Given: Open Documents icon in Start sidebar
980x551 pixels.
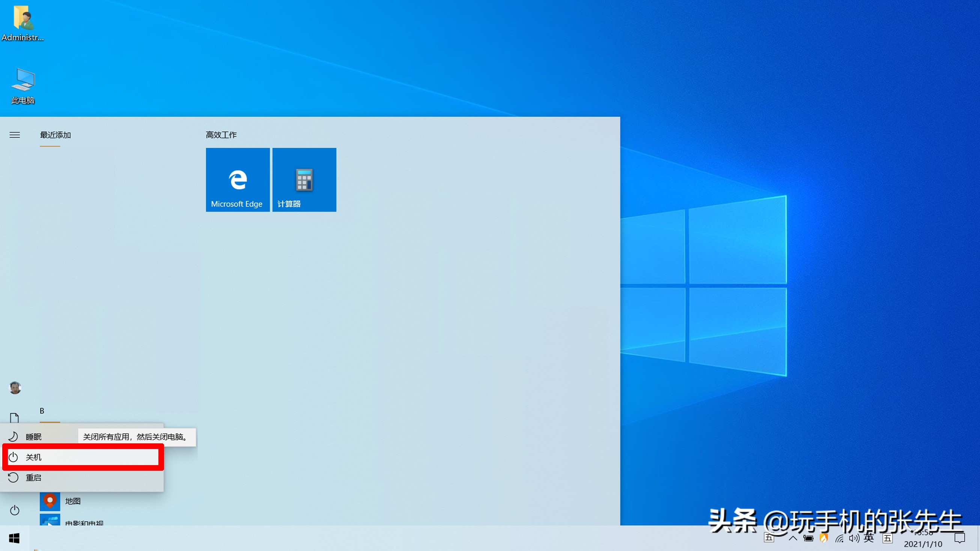Looking at the screenshot, I should (x=15, y=418).
